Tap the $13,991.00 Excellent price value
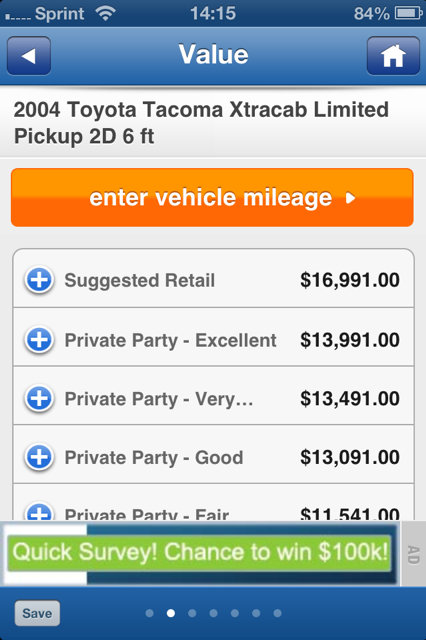Screen dimensions: 426x640 (x=350, y=340)
